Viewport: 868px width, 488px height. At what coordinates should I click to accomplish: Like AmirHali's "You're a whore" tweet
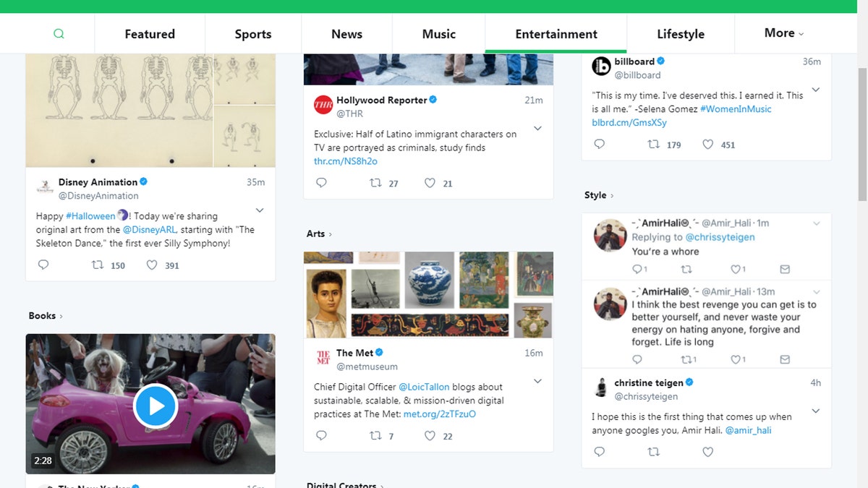[x=735, y=269]
